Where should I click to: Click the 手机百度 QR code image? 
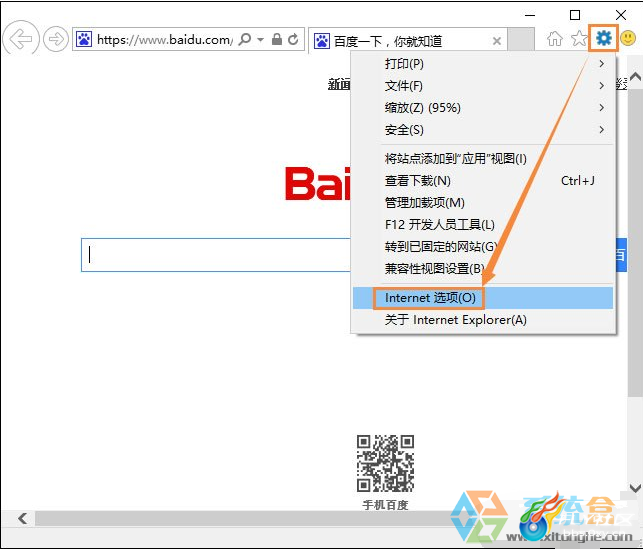point(385,464)
